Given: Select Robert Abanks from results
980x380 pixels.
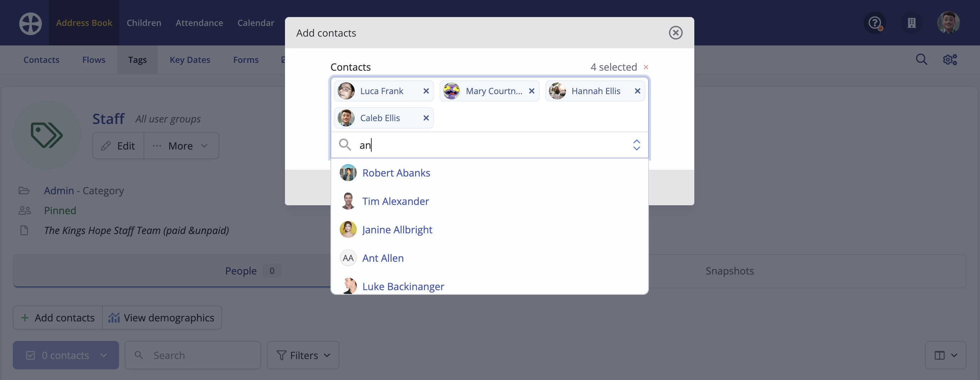Looking at the screenshot, I should point(490,173).
